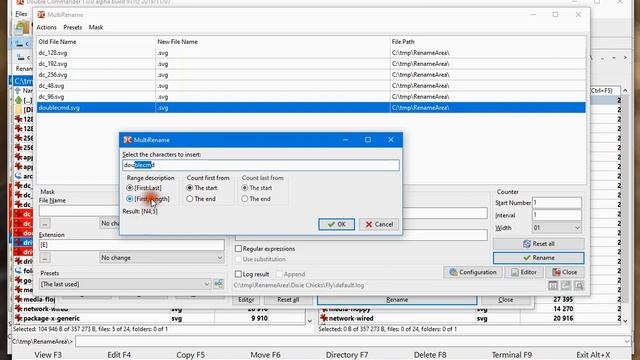Select the dc_96.svg row
The height and width of the screenshot is (360, 640).
(x=311, y=97)
